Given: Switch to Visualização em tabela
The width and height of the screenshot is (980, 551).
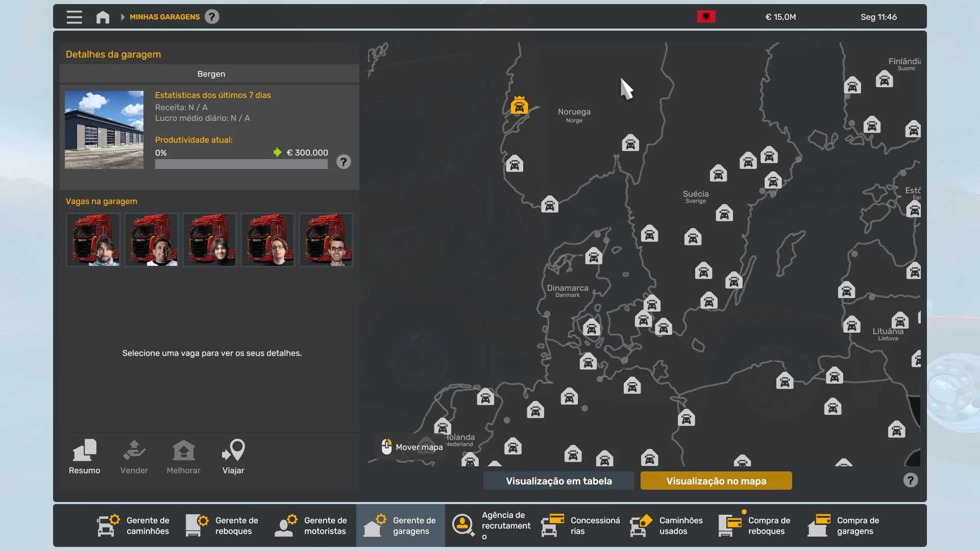Looking at the screenshot, I should [558, 481].
